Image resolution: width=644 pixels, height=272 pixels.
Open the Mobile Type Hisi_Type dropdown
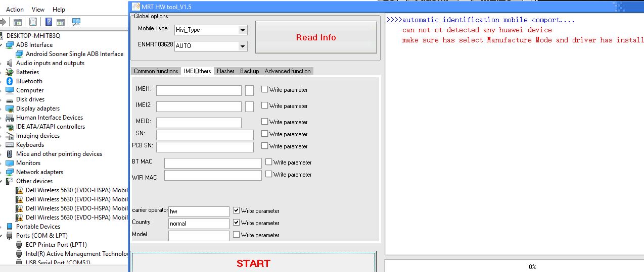click(x=243, y=30)
